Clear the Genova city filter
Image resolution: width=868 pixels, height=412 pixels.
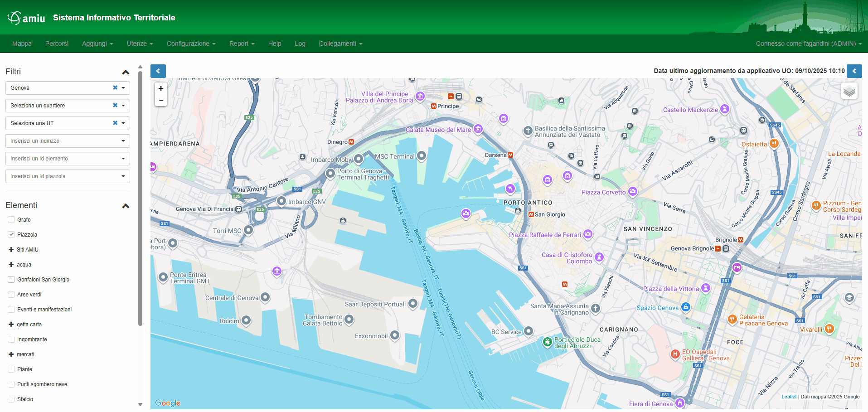115,88
